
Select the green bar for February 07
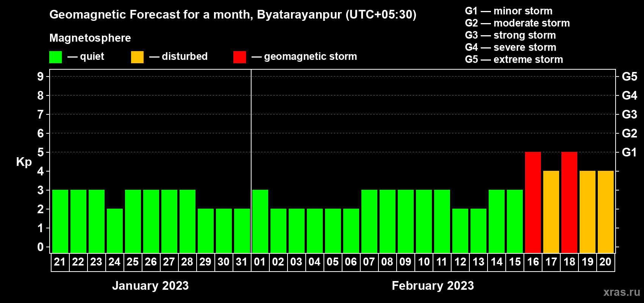[369, 221]
